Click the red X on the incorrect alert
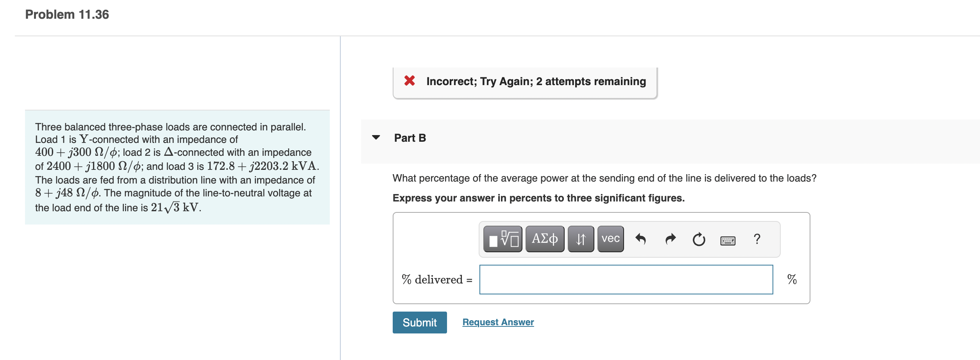This screenshot has width=980, height=360. tap(409, 81)
